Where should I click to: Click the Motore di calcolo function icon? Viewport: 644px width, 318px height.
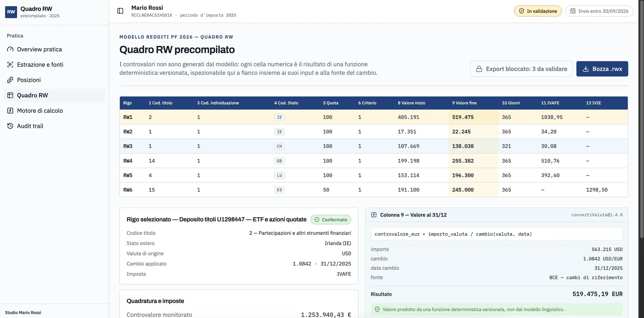[10, 110]
